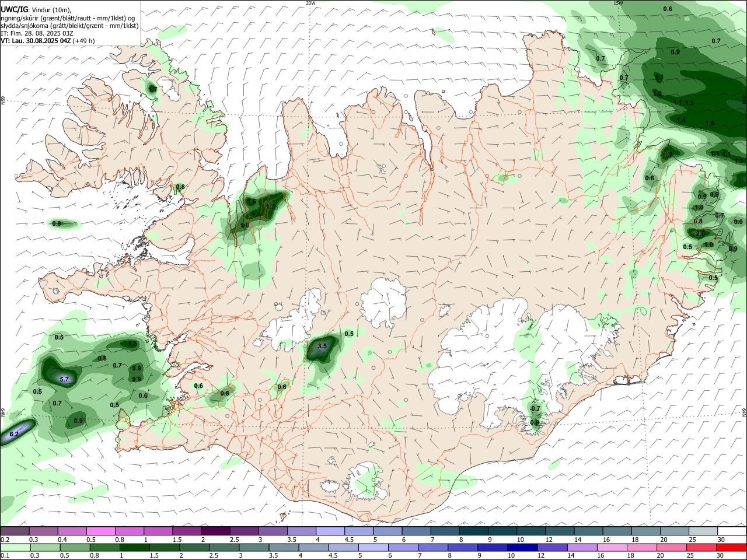The height and width of the screenshot is (560, 747).
Task: Click the 15W longitude label
Action: (x=618, y=3)
